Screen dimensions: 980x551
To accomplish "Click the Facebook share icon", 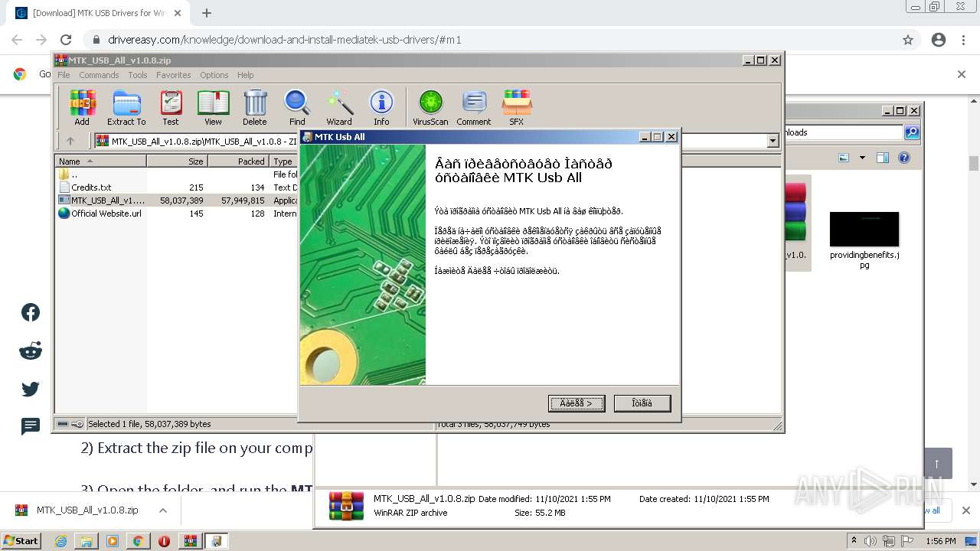I will tap(31, 312).
